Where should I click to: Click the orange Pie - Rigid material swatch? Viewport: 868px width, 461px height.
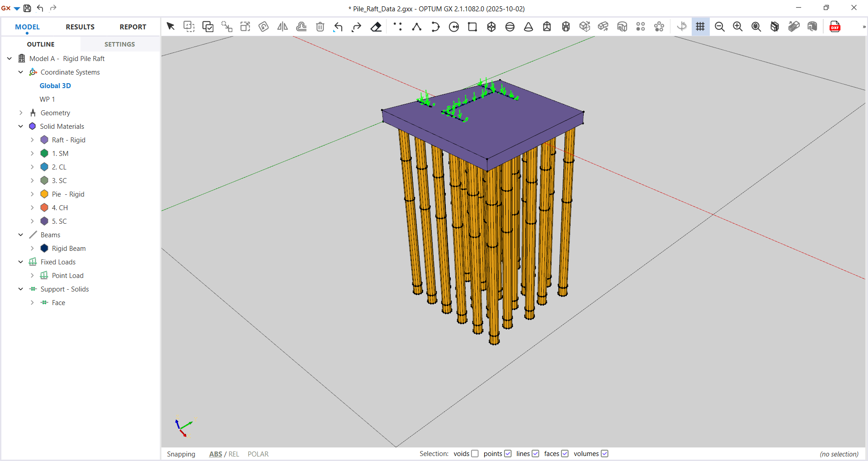[44, 194]
